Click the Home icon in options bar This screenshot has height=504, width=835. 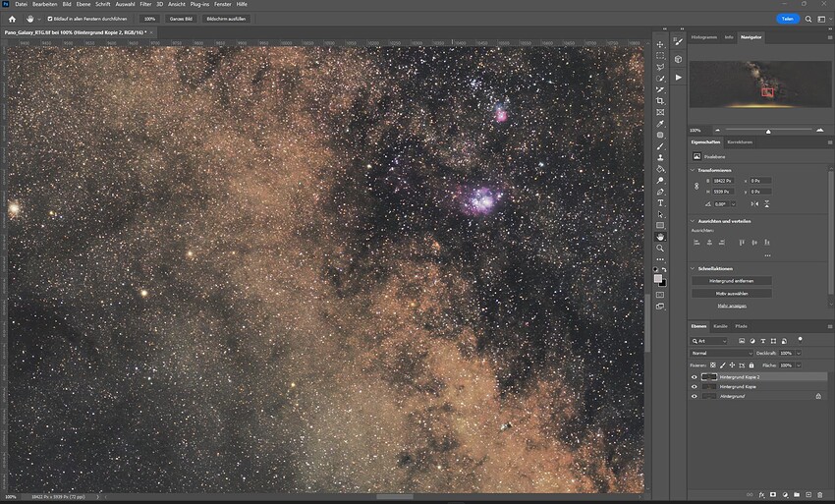(12, 19)
